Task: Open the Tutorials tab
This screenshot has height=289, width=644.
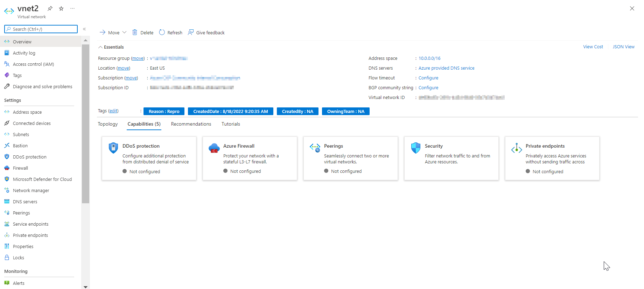Action: coord(231,124)
